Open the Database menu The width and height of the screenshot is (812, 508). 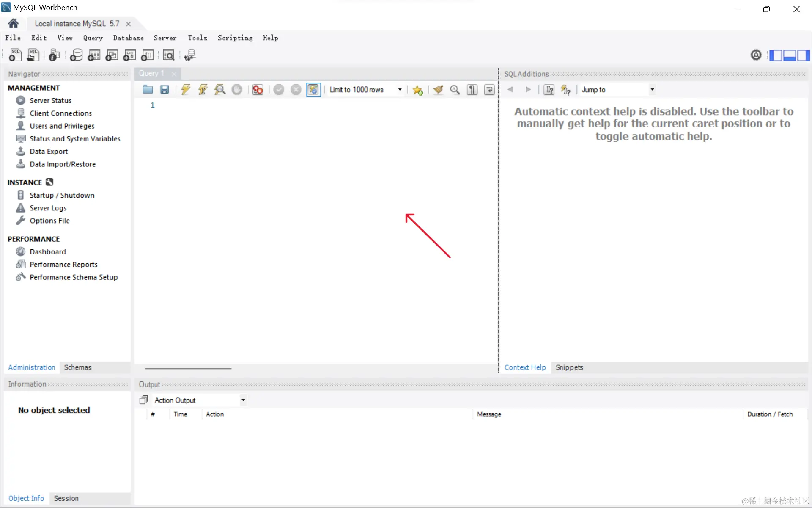coord(128,38)
